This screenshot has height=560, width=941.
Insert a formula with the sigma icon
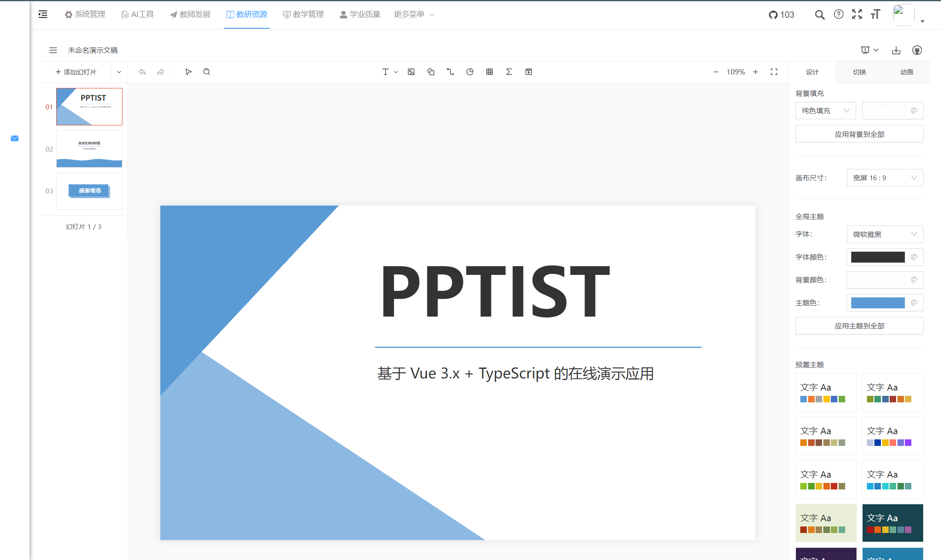pos(509,72)
